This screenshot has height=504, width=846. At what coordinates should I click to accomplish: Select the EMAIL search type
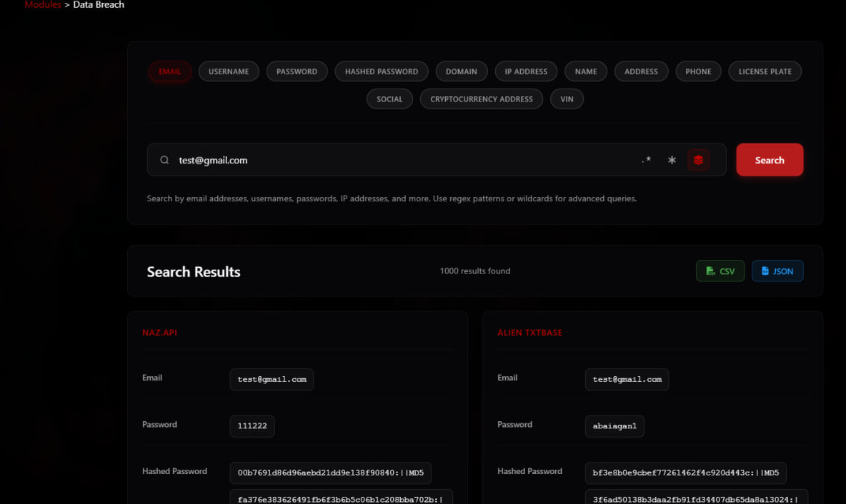point(169,71)
